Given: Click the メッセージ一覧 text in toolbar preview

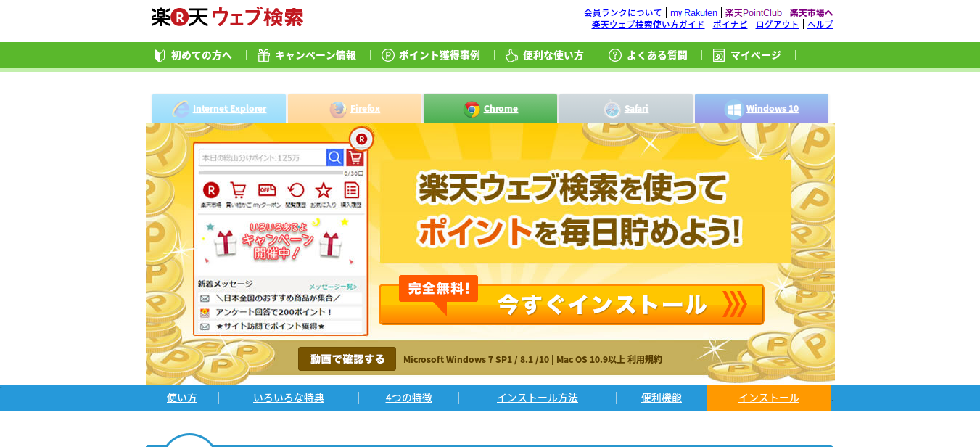Looking at the screenshot, I should point(333,287).
